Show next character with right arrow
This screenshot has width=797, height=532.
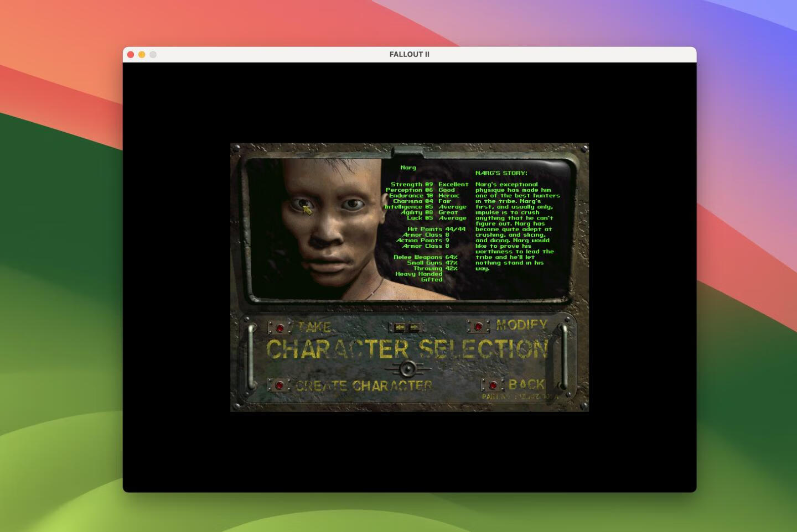point(415,327)
